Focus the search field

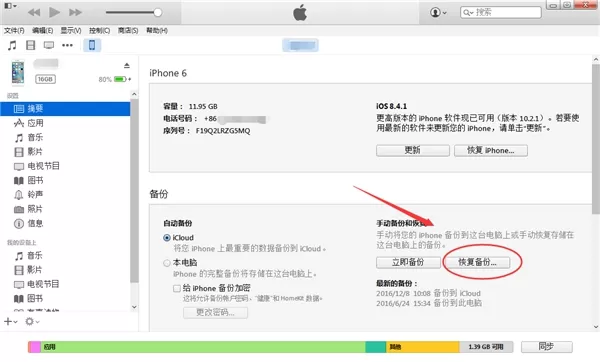tap(501, 13)
